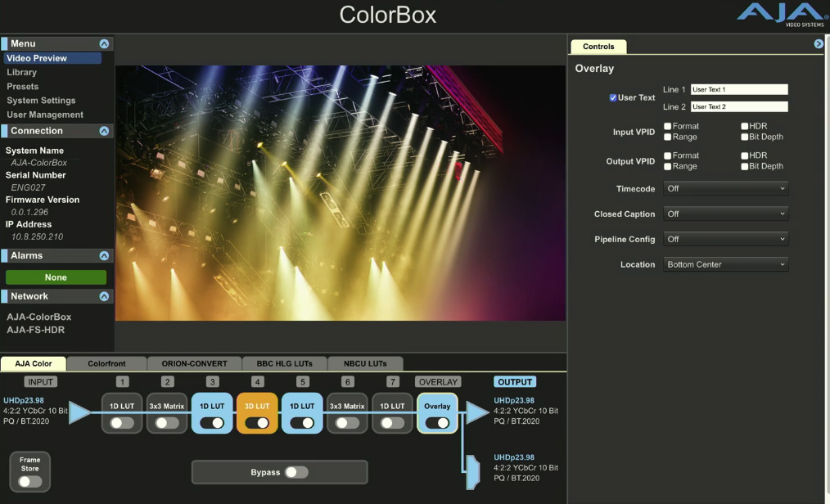Open Presets from the menu
The image size is (830, 504).
23,86
